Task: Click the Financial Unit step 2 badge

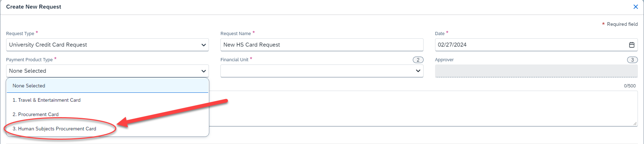Action: coord(418,60)
